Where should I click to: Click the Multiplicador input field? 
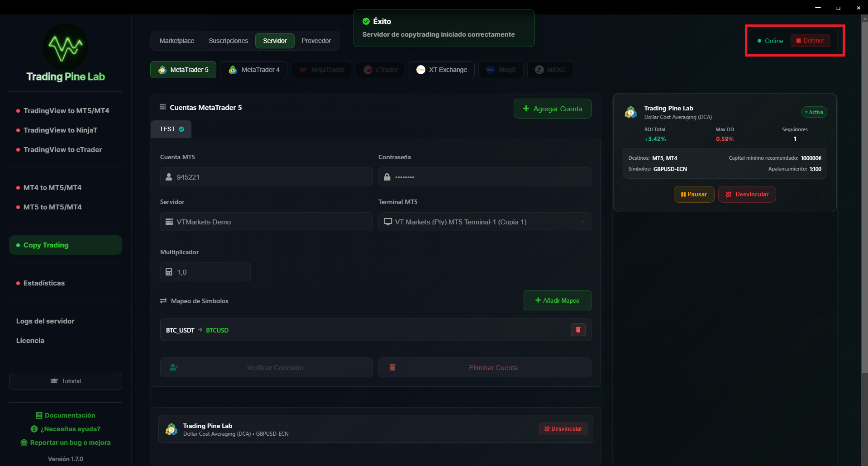205,272
